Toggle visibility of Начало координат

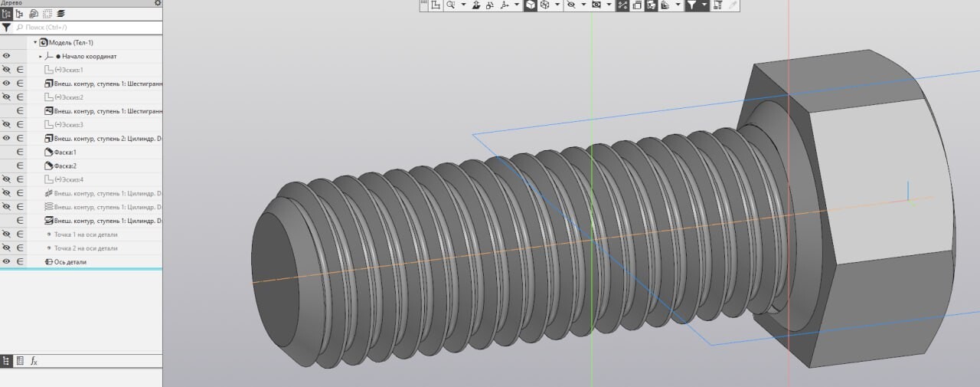click(x=6, y=56)
